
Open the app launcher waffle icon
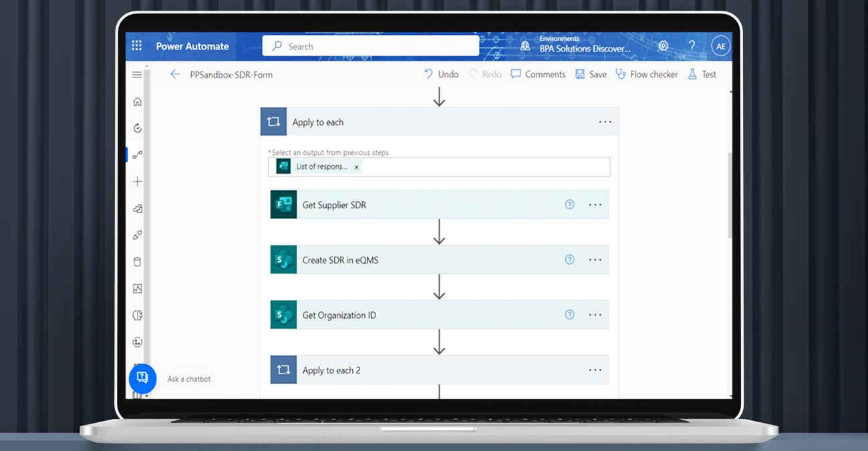[137, 46]
